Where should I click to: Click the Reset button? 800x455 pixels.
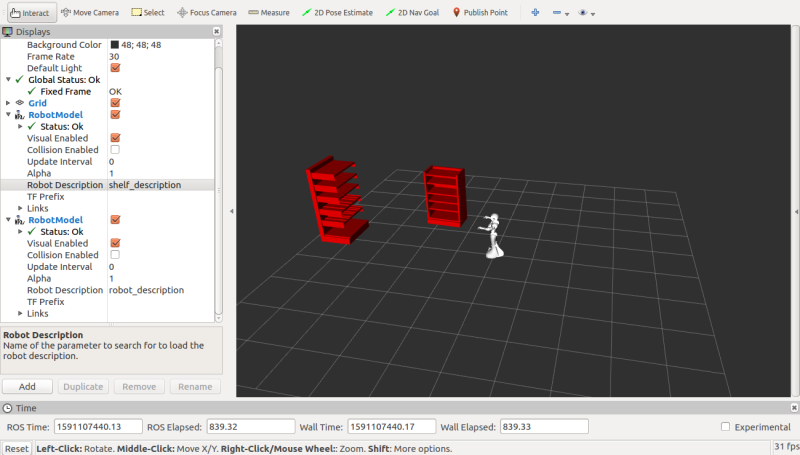(x=17, y=448)
